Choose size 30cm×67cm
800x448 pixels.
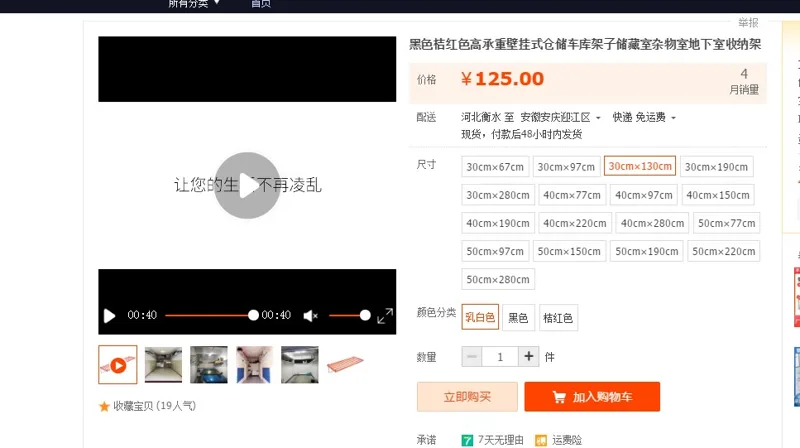(x=495, y=167)
